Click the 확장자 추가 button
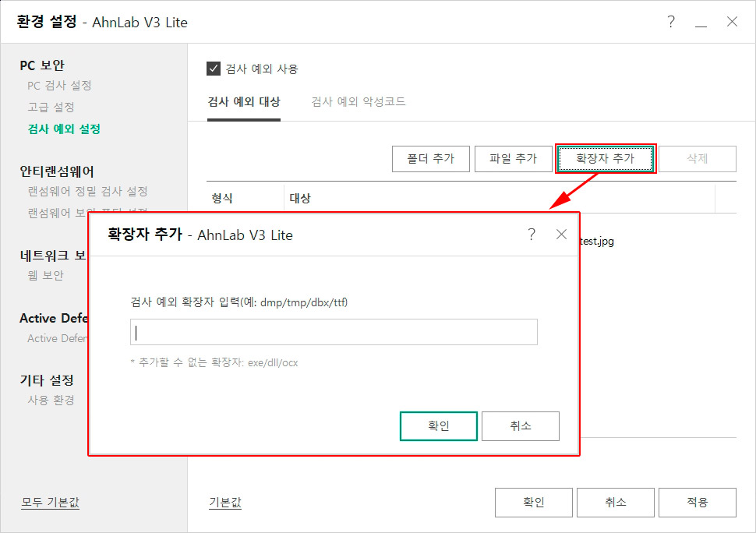 click(605, 158)
